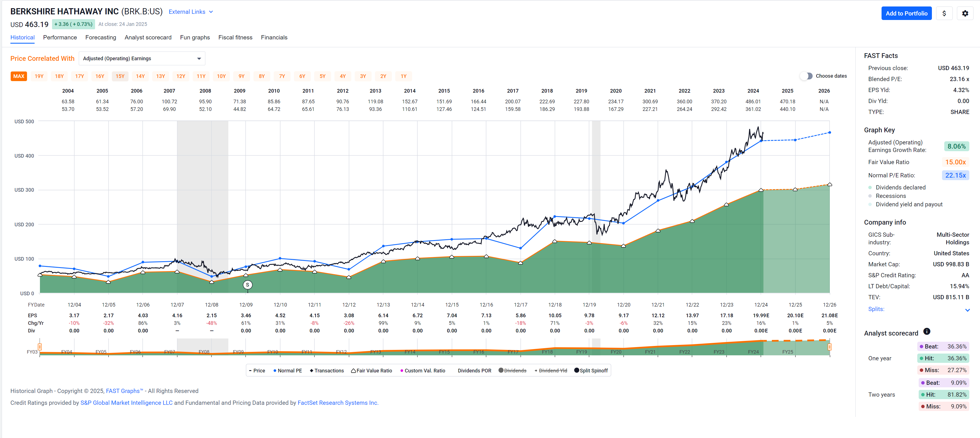
Task: Switch to the Historical tab
Action: 23,37
